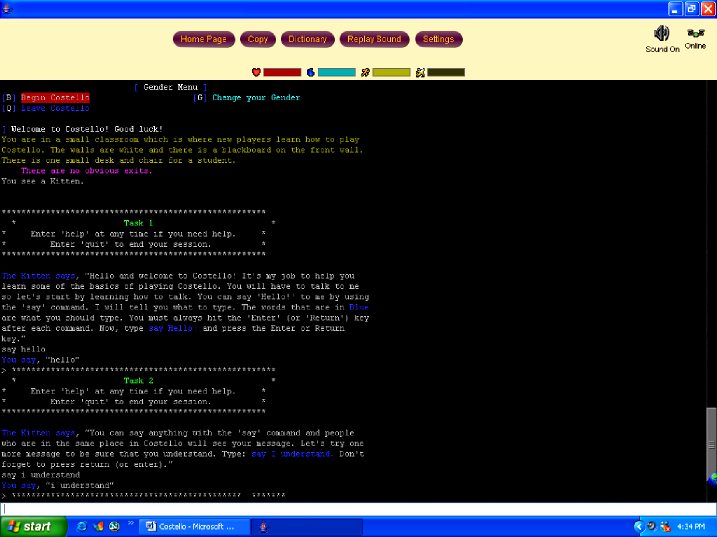Click 'Welcome to Costello! Good luck!' line
717x537 pixels.
coord(87,129)
